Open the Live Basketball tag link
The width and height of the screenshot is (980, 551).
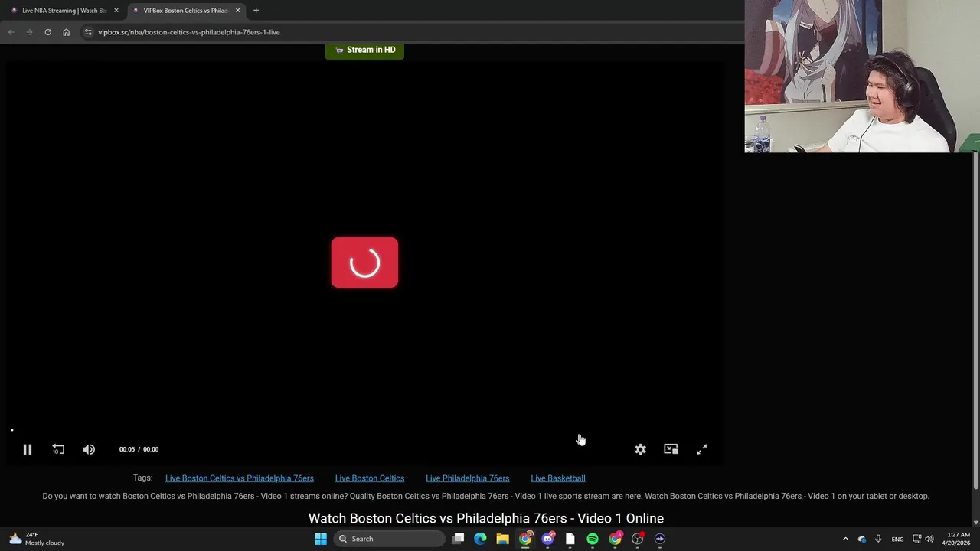coord(558,478)
